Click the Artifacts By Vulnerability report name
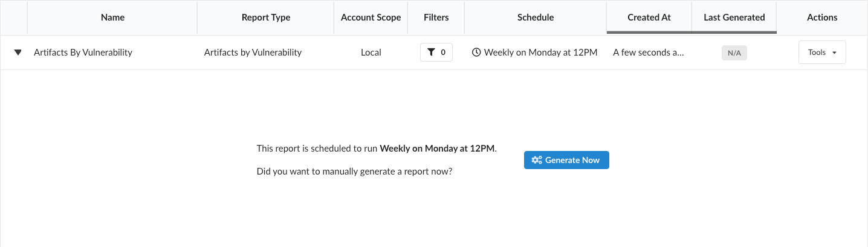 click(x=83, y=53)
